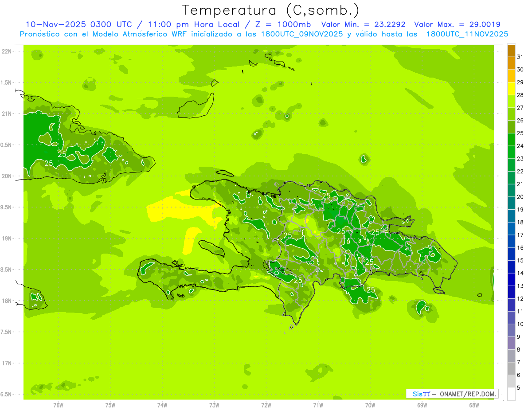Click the '69W' longitude label

click(x=422, y=405)
